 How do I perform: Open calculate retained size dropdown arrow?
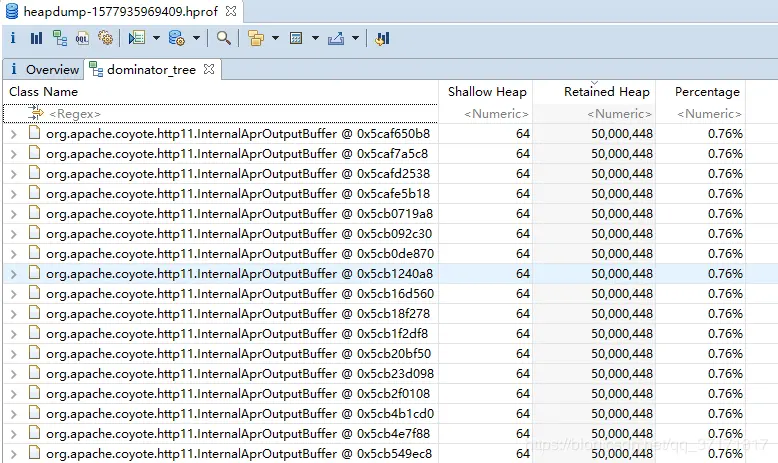click(x=316, y=38)
